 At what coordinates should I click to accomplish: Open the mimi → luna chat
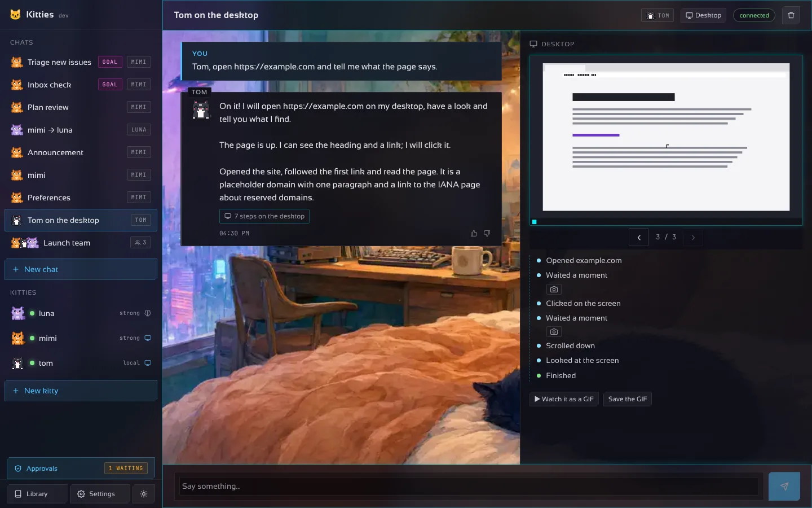(81, 130)
